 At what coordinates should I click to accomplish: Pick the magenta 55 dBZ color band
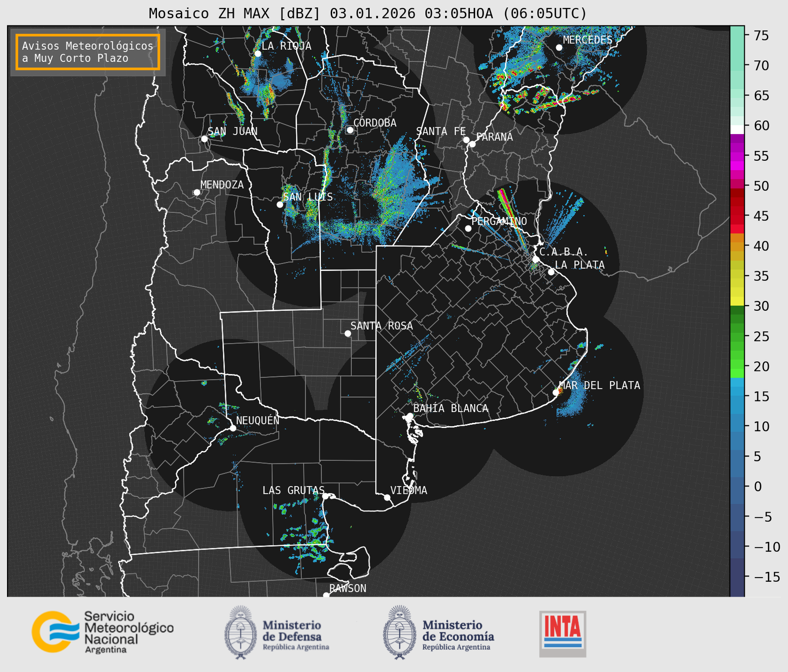(x=737, y=156)
